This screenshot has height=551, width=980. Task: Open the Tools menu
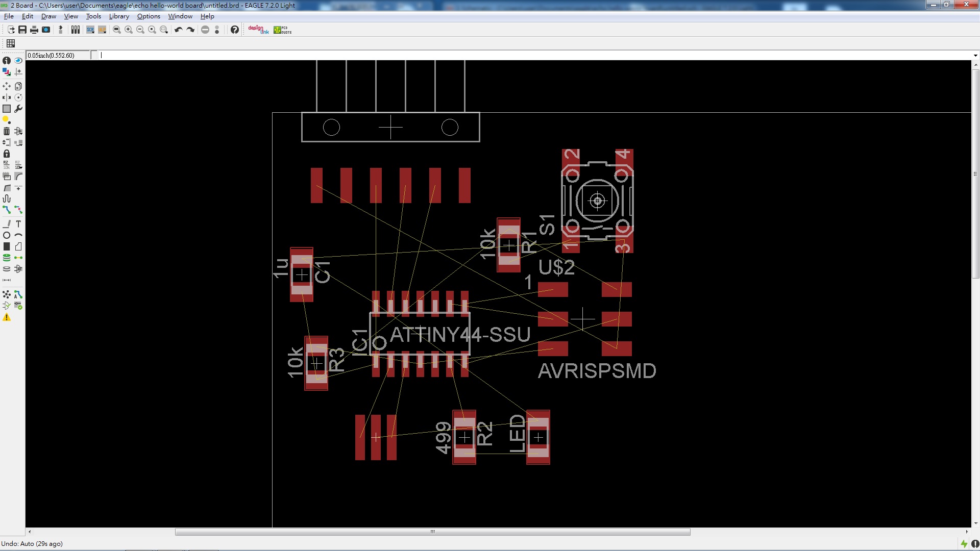pos(93,16)
